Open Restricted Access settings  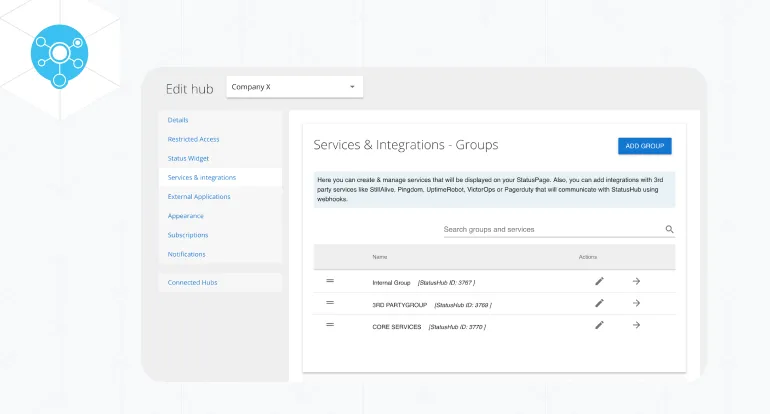click(x=193, y=139)
